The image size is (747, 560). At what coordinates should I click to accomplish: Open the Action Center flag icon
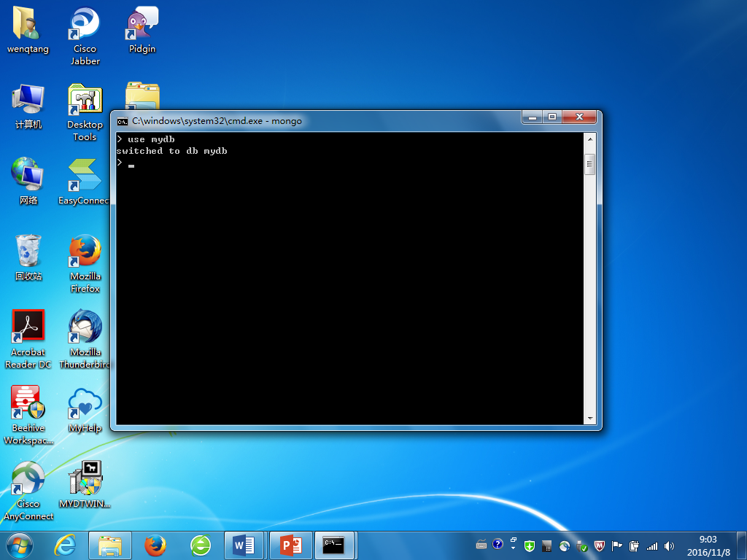pos(616,546)
